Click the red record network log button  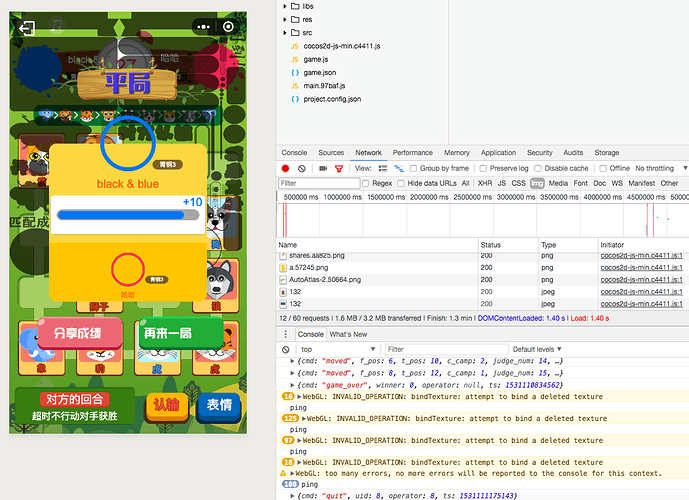285,168
